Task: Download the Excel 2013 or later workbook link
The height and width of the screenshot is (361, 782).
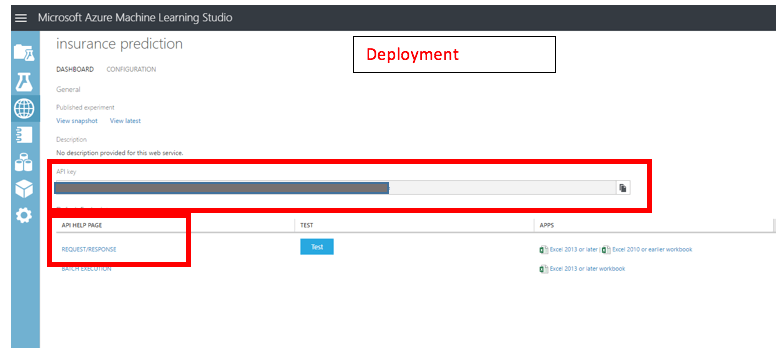Action: (587, 269)
